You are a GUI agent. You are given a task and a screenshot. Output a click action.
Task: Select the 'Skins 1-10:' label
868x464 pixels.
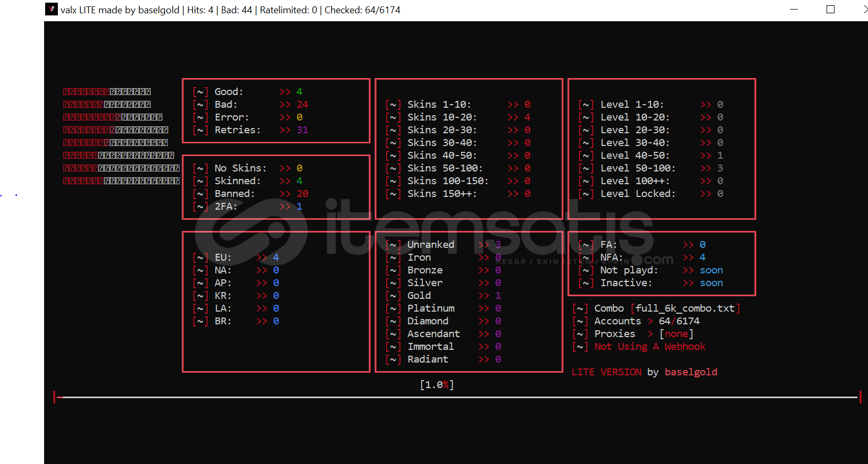(x=439, y=105)
